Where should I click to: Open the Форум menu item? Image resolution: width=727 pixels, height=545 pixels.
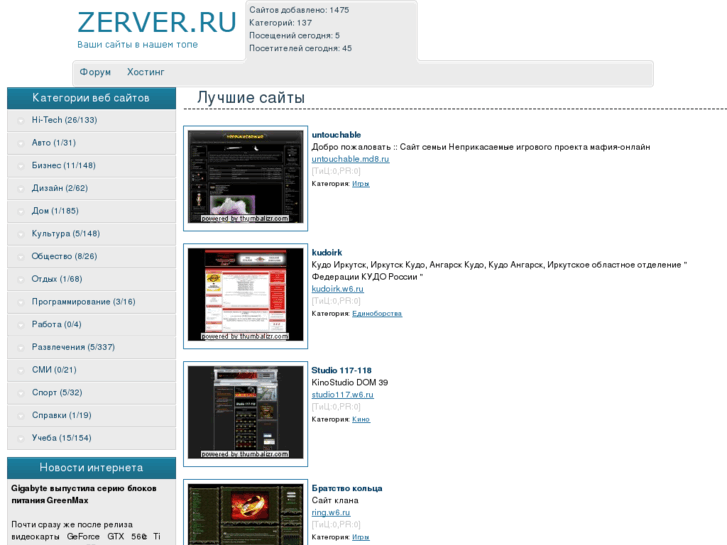pos(95,72)
